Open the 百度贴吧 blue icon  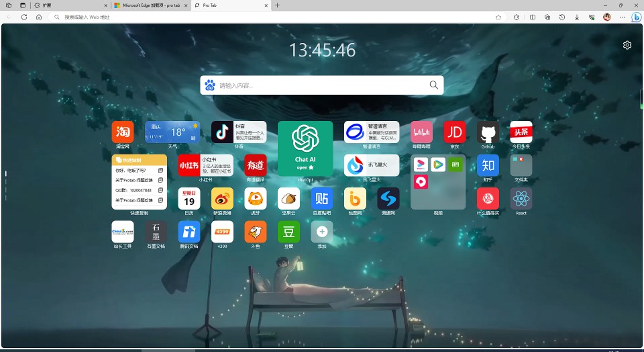pyautogui.click(x=322, y=199)
